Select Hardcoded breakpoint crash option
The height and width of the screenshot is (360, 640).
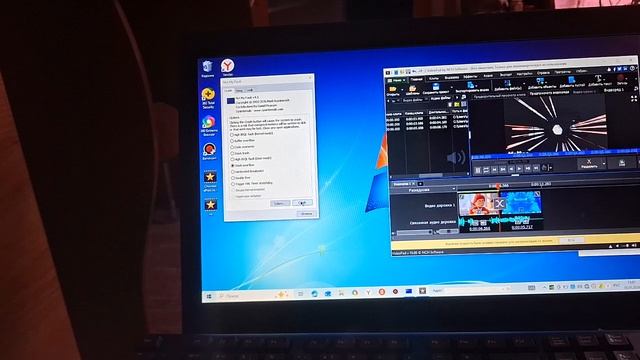(248, 171)
